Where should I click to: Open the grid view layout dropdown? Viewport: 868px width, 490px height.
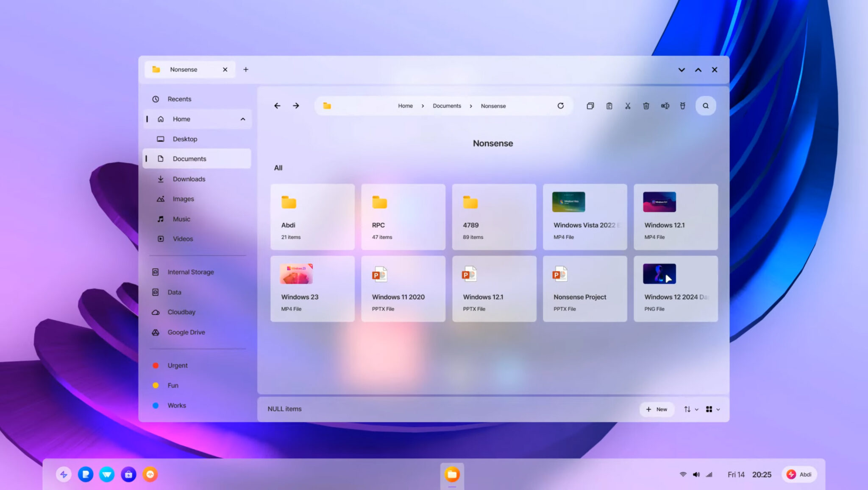click(x=712, y=409)
